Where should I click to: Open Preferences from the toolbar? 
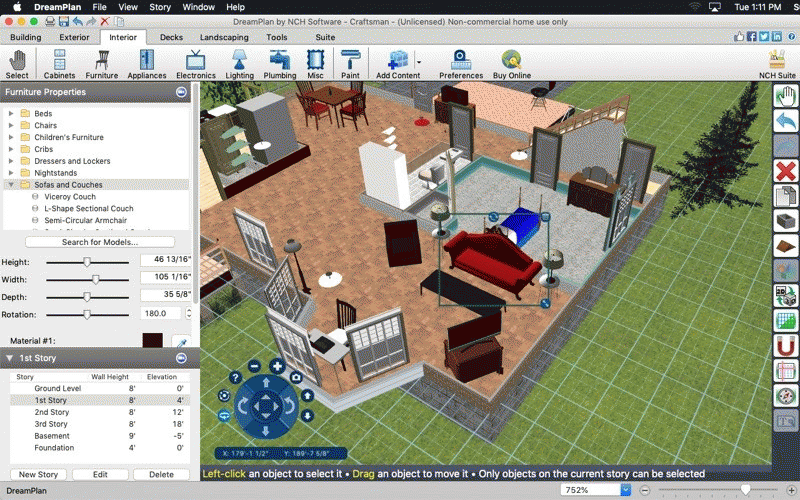pos(461,64)
